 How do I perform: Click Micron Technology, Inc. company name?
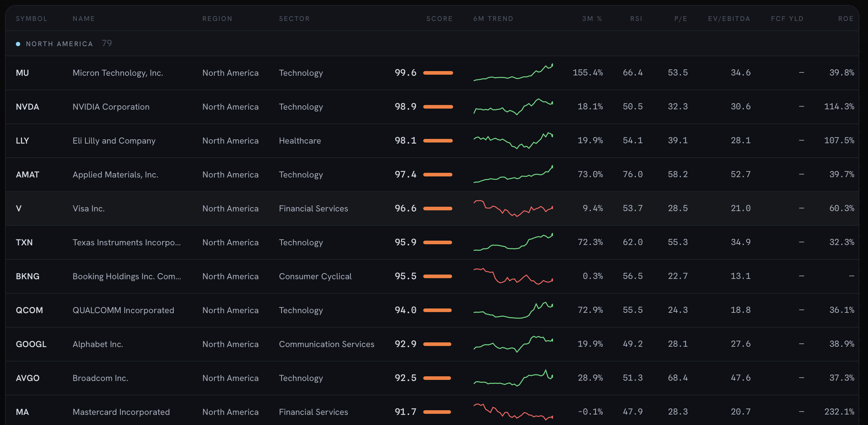coord(118,73)
